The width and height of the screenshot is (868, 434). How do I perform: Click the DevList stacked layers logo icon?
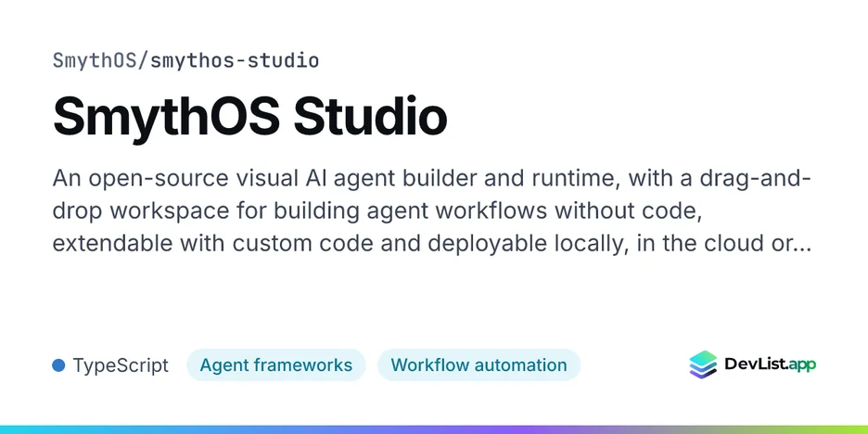tap(703, 364)
